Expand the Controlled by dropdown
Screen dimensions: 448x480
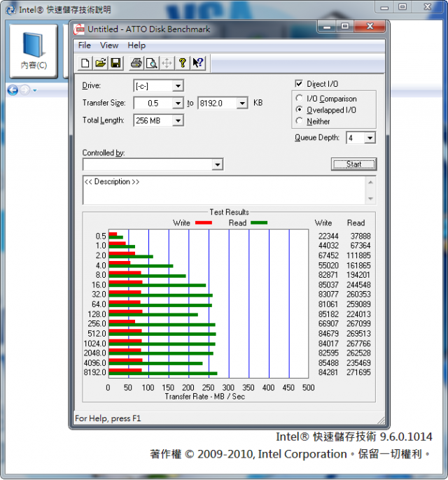coord(217,164)
